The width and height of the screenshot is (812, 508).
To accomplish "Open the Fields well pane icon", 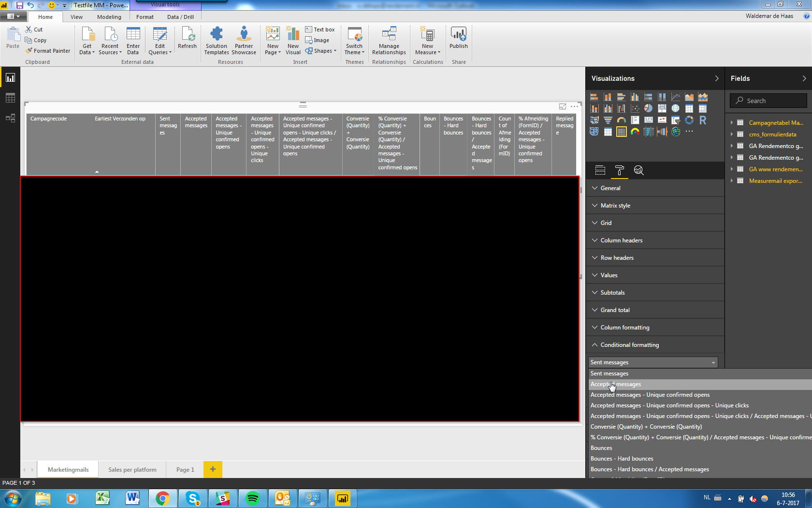I will (600, 170).
